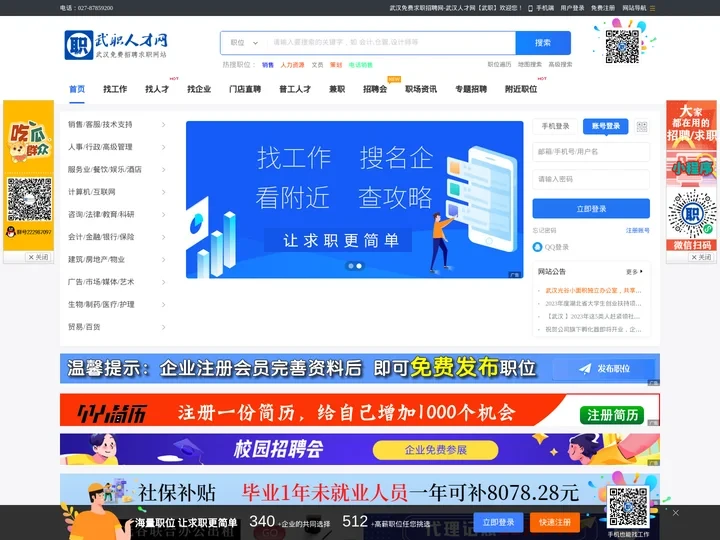Open 普工人才 nav item
Image resolution: width=720 pixels, height=540 pixels.
295,89
